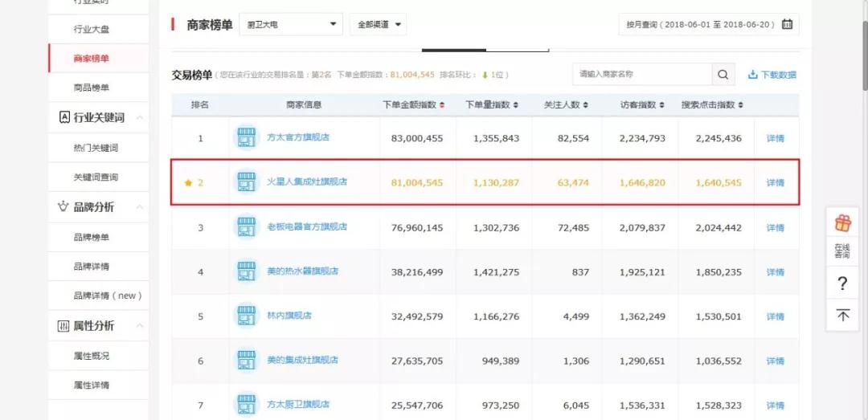Open 详情 for 美的热水器旗舰店
This screenshot has width=868, height=420.
click(x=775, y=272)
